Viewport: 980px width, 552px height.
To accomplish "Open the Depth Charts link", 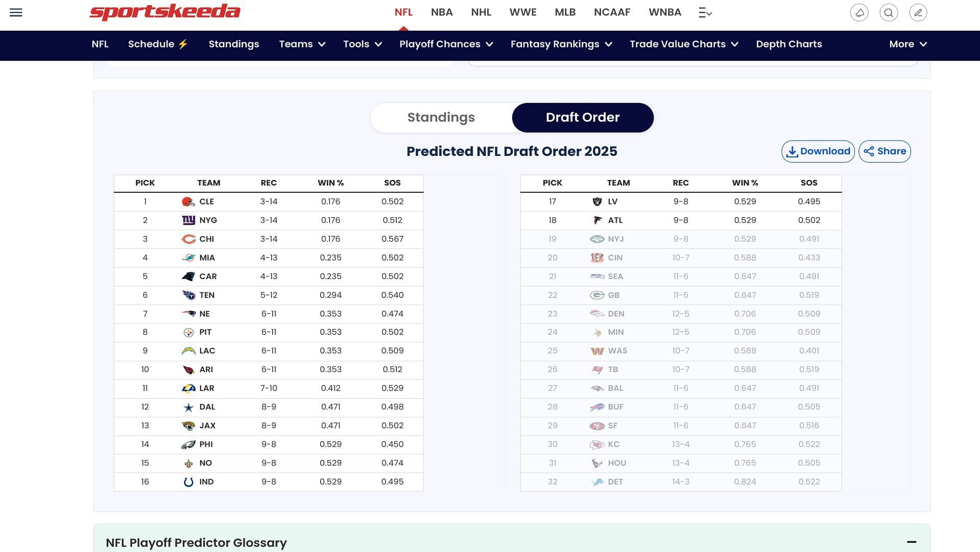I will click(789, 44).
